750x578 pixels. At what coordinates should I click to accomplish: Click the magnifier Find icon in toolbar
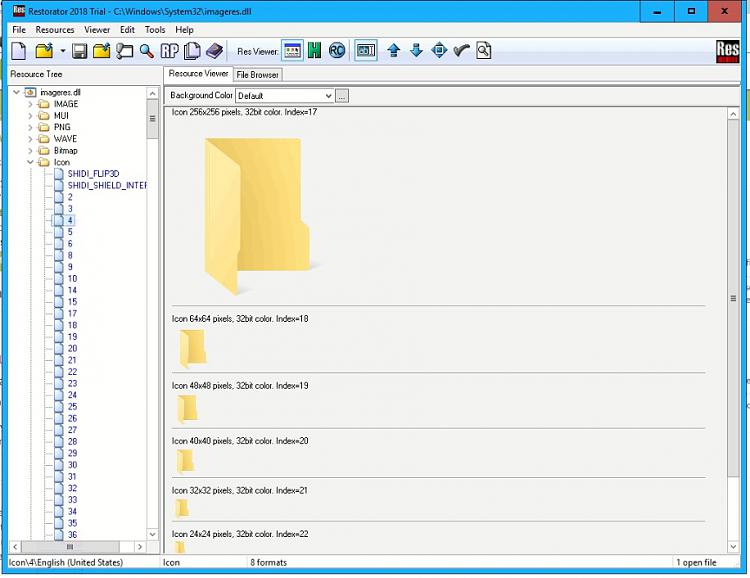(146, 51)
